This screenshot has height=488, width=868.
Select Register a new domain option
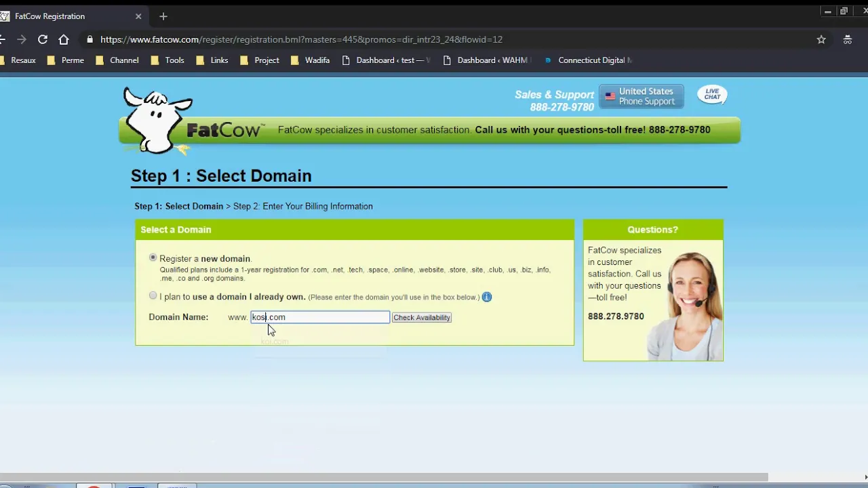[153, 258]
